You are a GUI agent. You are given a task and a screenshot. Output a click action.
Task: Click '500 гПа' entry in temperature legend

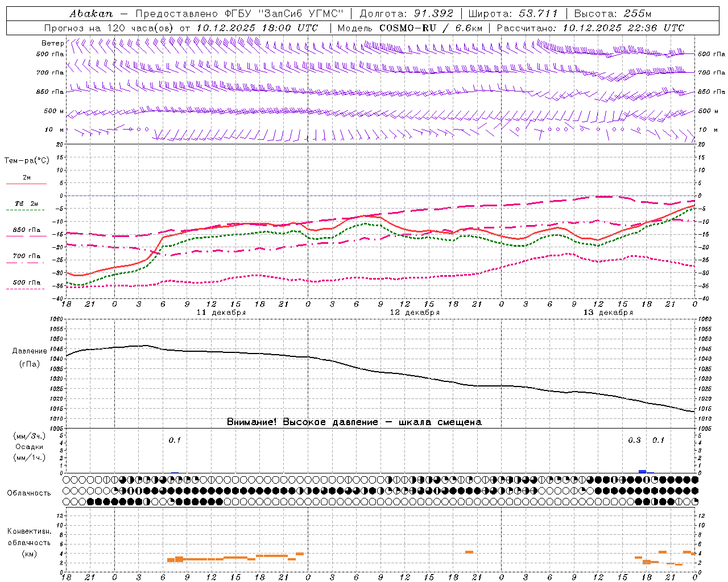click(x=27, y=282)
